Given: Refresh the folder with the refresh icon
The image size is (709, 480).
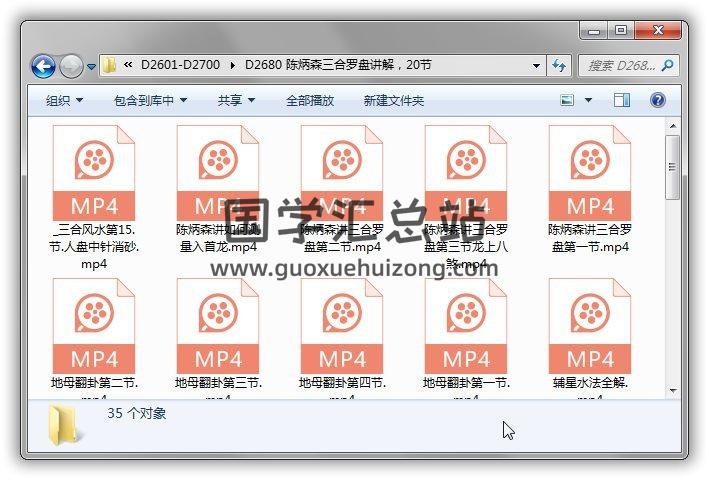Looking at the screenshot, I should [559, 66].
